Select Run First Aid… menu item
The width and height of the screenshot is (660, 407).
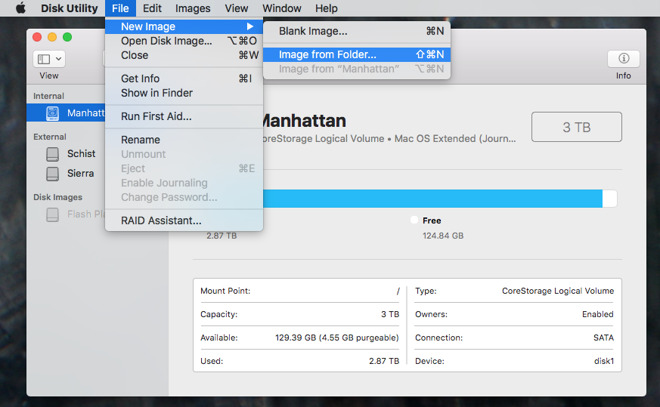[184, 116]
